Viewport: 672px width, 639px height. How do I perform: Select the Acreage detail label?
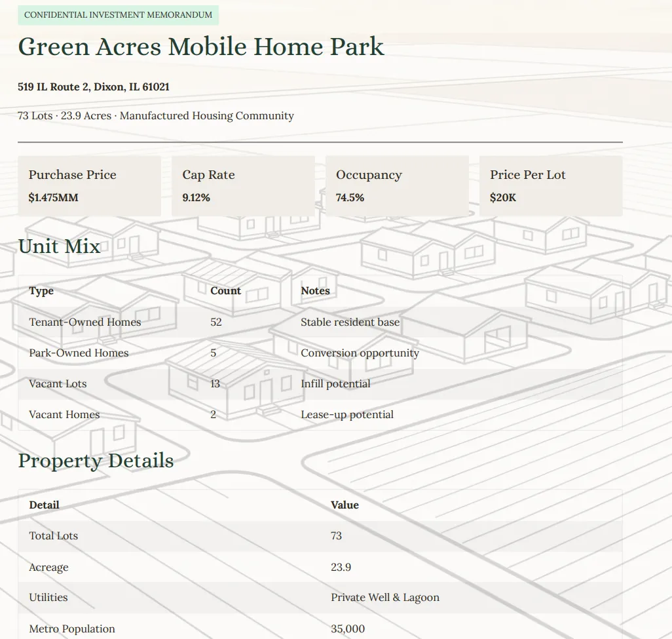[x=49, y=568]
